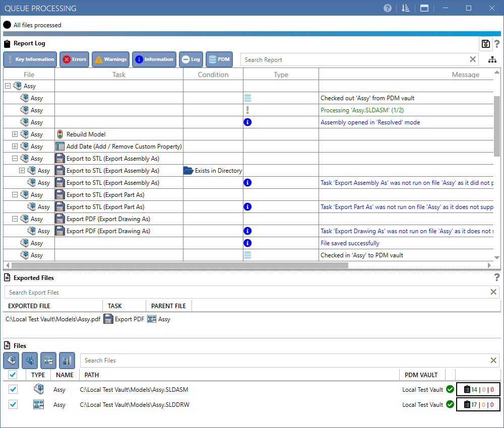This screenshot has width=504, height=428.
Task: Toggle the Errors filter tab
Action: coord(74,59)
